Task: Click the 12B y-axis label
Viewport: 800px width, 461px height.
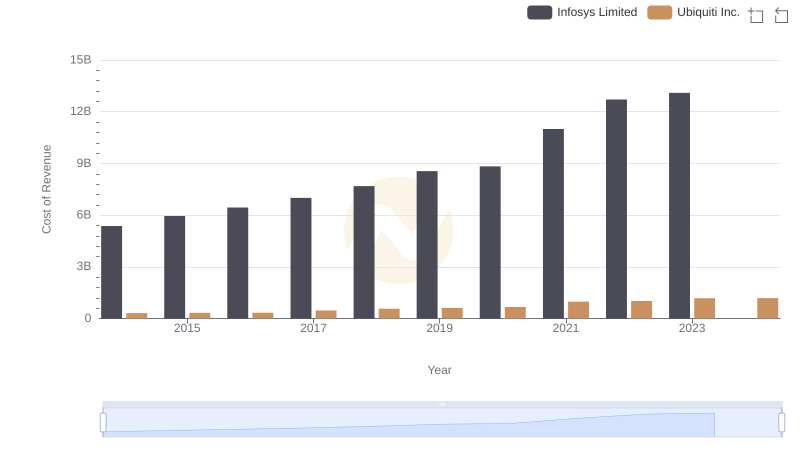Action: [x=81, y=111]
